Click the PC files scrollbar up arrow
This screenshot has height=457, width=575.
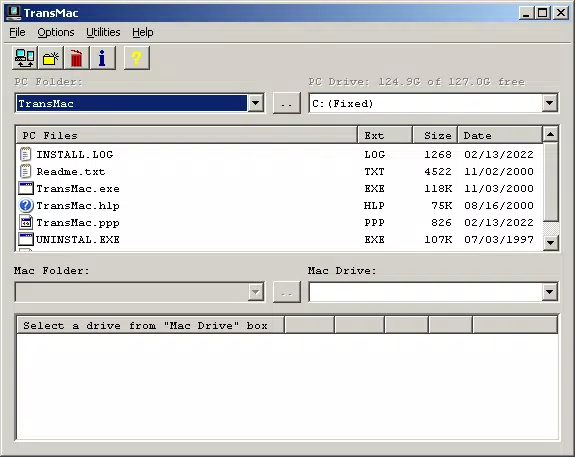pyautogui.click(x=550, y=134)
